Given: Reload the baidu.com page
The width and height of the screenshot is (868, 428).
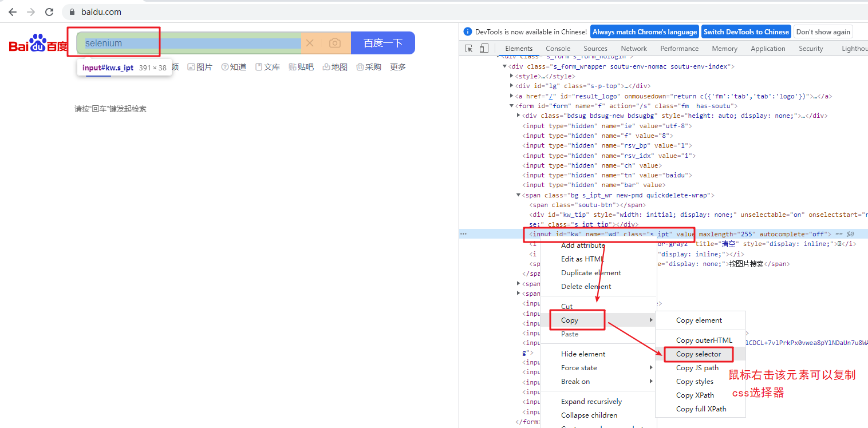Looking at the screenshot, I should [49, 11].
